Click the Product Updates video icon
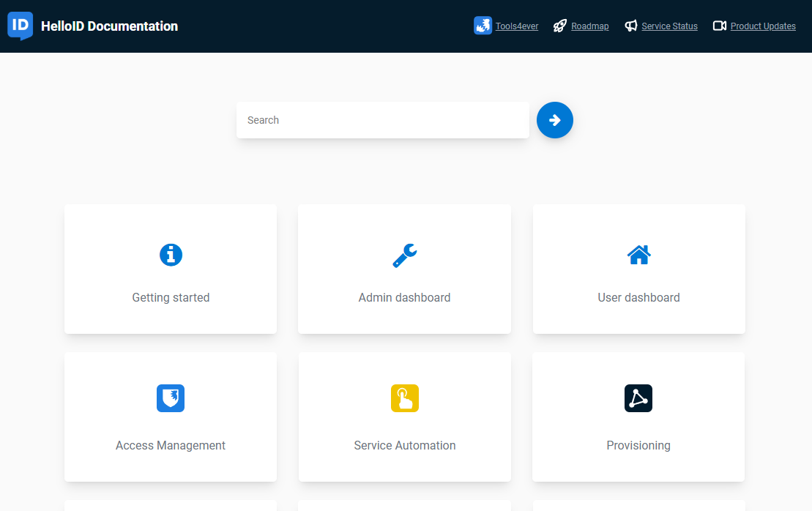This screenshot has height=511, width=812. pyautogui.click(x=720, y=26)
